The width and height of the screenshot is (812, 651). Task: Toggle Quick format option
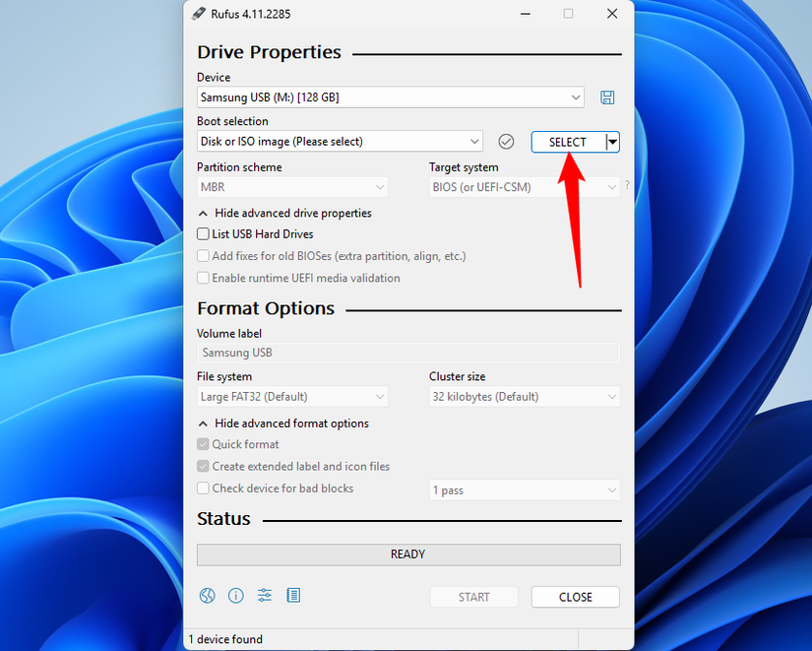(203, 444)
